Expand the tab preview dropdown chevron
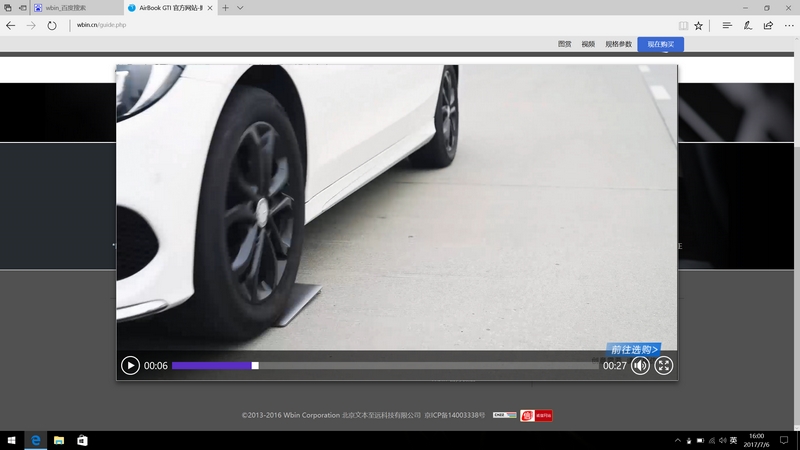This screenshot has width=800, height=450. pos(243,8)
